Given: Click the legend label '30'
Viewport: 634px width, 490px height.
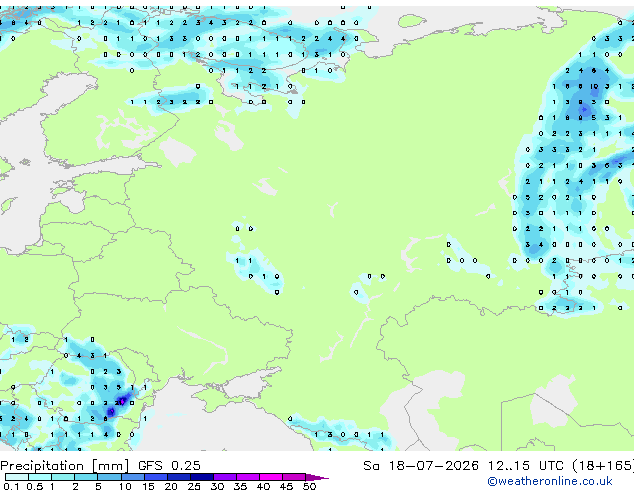Looking at the screenshot, I should [x=217, y=486].
